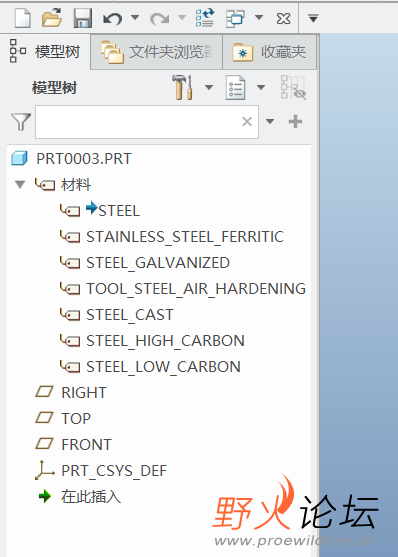Click the Windows switch icon
The height and width of the screenshot is (557, 398).
pyautogui.click(x=235, y=18)
